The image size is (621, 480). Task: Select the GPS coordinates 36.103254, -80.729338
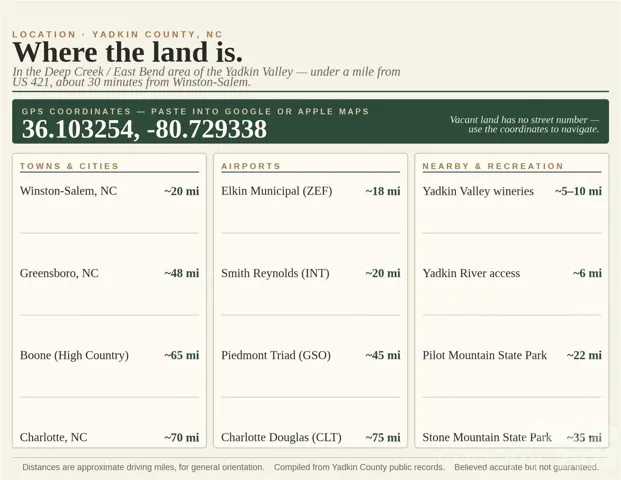point(144,129)
